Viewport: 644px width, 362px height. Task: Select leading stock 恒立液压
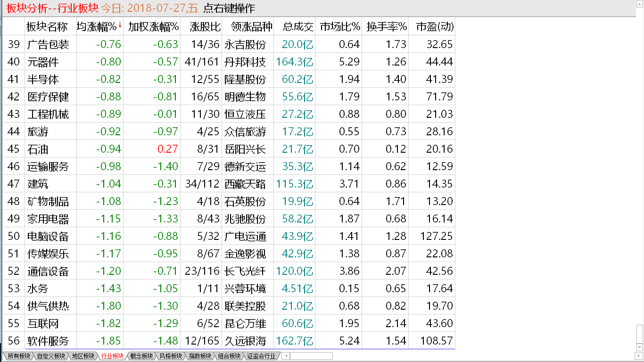tap(245, 114)
